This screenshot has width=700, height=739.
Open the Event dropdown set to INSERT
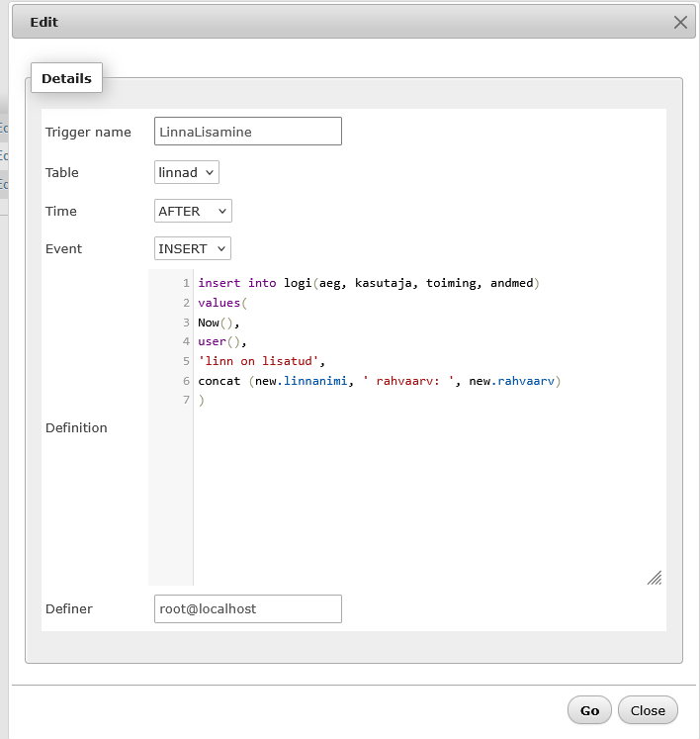[x=193, y=248]
